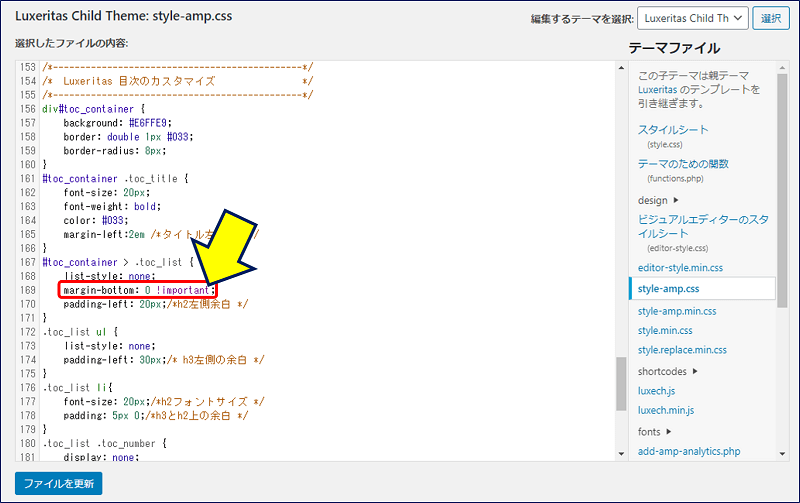
Task: Expand the fonts folder
Action: [655, 432]
